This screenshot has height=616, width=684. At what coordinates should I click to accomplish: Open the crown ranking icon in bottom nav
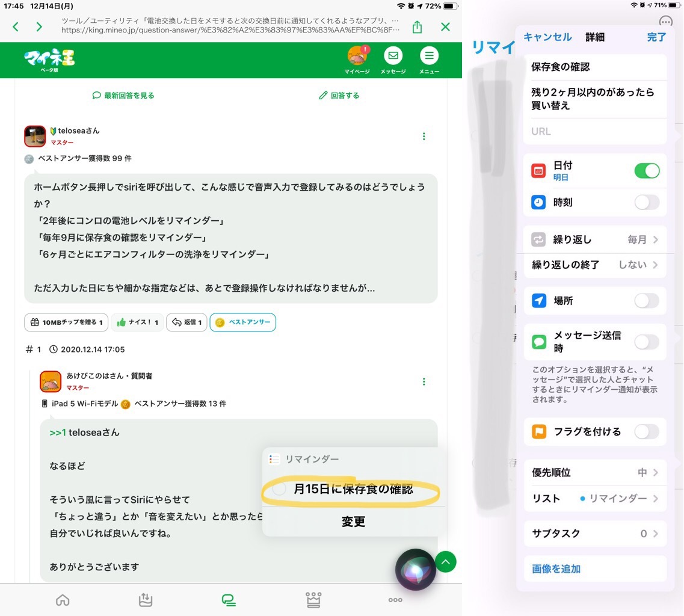[313, 600]
